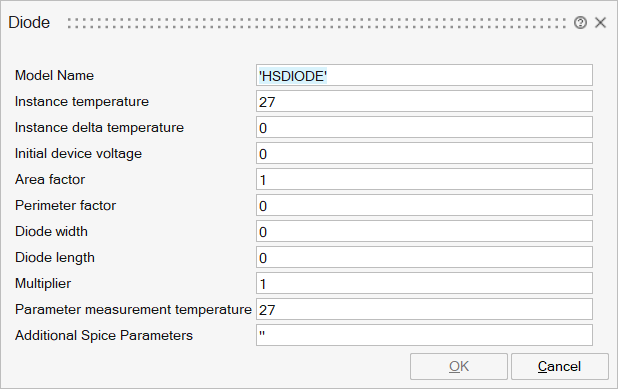Screen dimensions: 618x389
Task: Select the Instance temperature field
Action: 424,101
